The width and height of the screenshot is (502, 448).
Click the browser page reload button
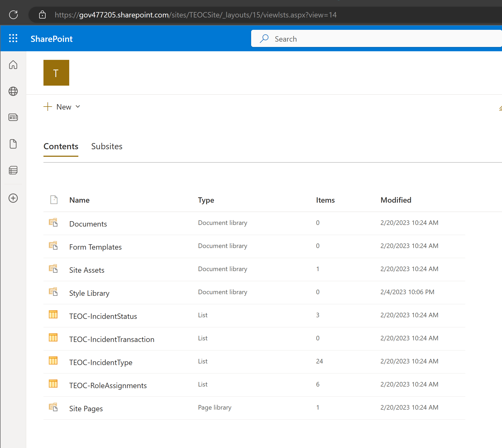(x=13, y=15)
